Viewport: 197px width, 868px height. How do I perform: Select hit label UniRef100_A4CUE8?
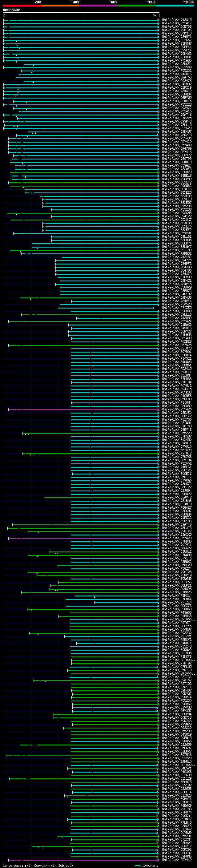coord(177,396)
